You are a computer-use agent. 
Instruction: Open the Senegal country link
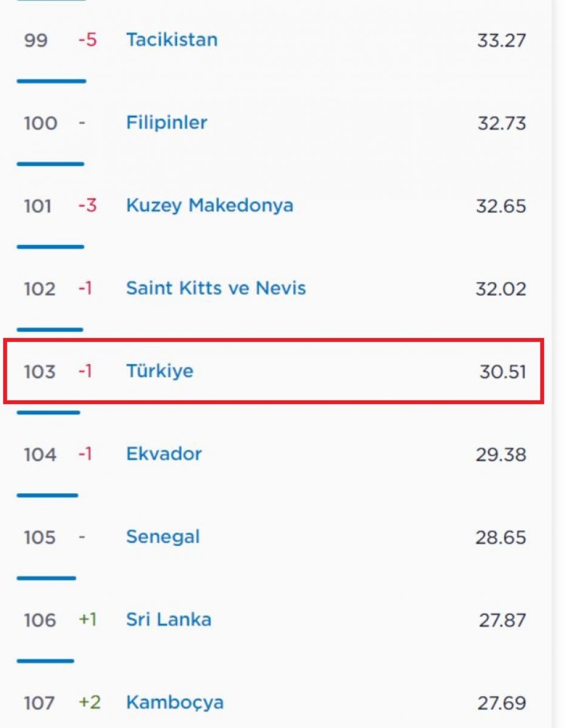tap(163, 538)
